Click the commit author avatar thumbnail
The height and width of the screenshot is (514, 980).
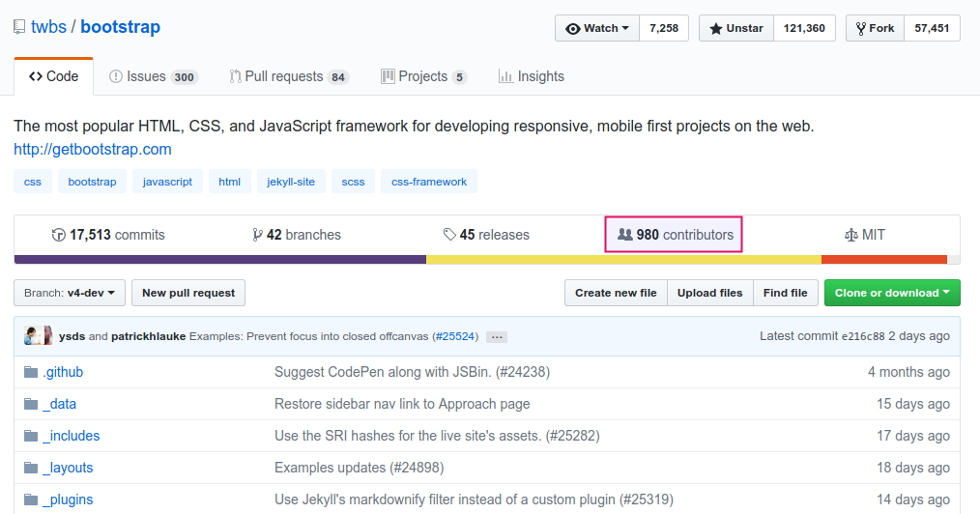[x=38, y=336]
